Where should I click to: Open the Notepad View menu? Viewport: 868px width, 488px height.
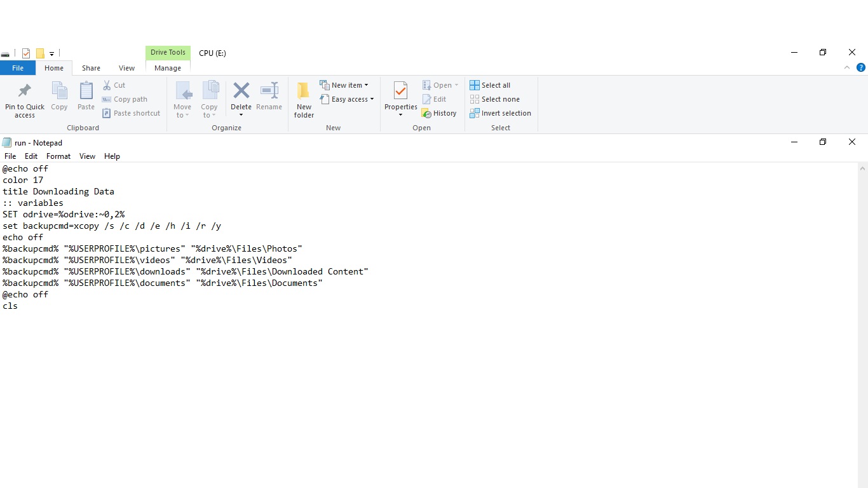pyautogui.click(x=87, y=156)
